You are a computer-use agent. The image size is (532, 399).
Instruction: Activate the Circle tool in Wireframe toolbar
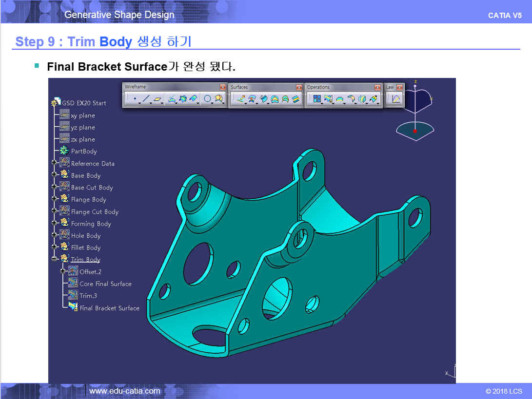click(x=207, y=99)
